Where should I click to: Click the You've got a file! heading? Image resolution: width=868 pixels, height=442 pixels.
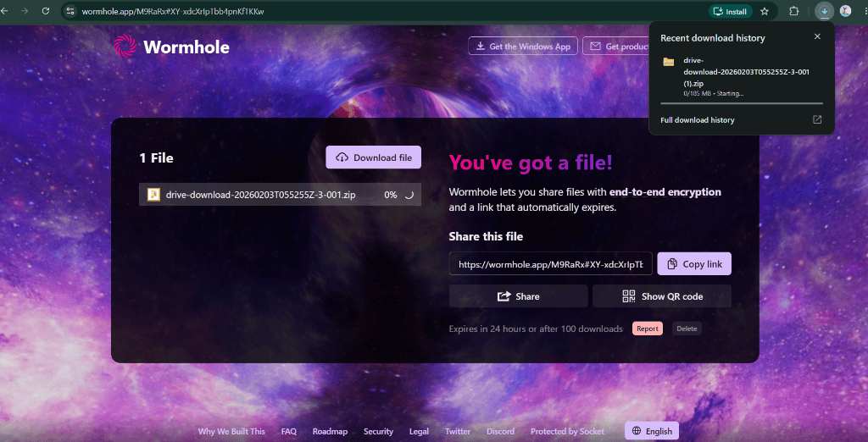531,163
